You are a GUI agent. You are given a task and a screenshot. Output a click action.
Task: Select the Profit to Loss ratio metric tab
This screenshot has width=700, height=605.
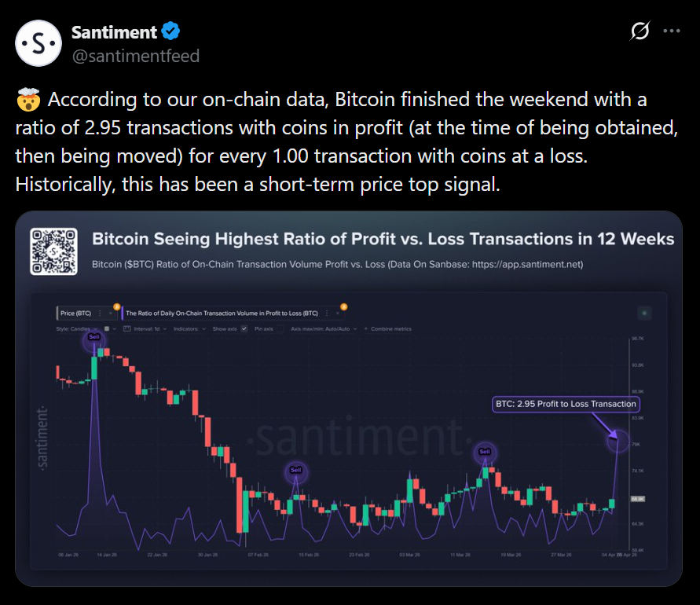(222, 313)
